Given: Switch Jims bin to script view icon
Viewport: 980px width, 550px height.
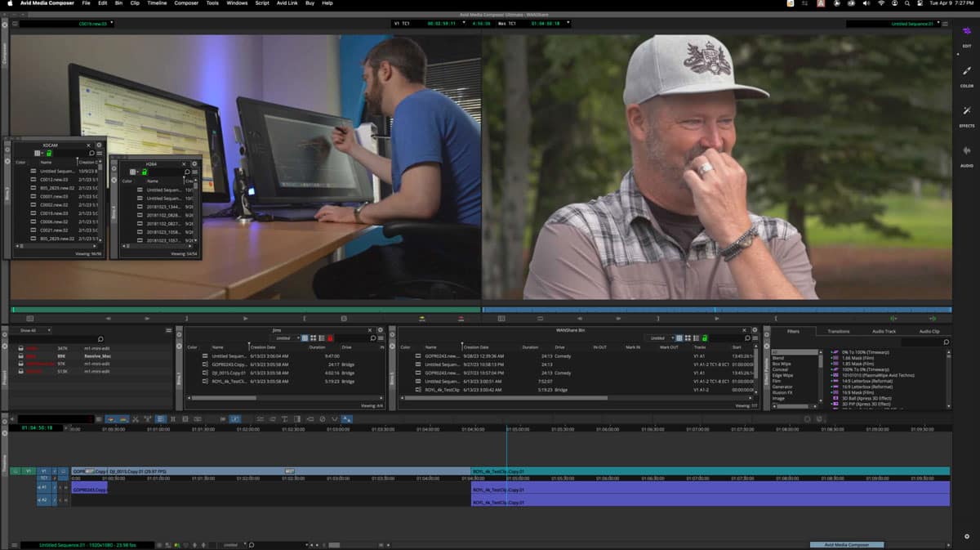Looking at the screenshot, I should click(321, 338).
